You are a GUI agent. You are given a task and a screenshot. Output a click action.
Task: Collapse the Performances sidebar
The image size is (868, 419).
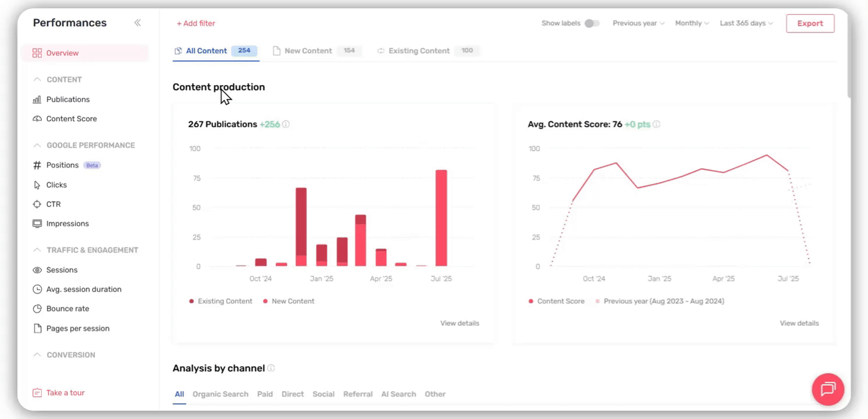[x=138, y=22]
